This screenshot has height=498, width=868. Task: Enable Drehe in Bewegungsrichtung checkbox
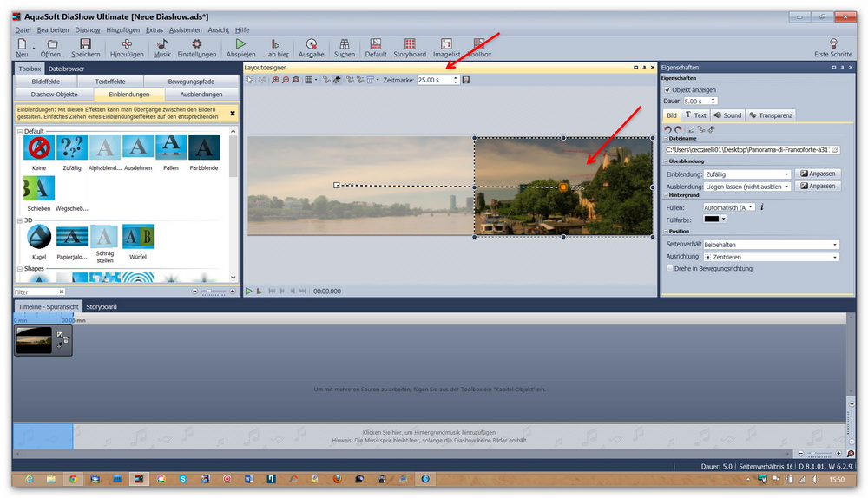coord(668,269)
